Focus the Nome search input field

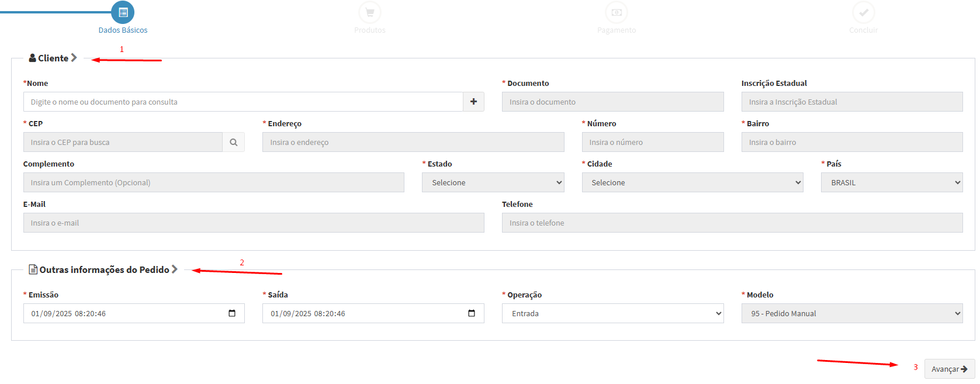(243, 102)
